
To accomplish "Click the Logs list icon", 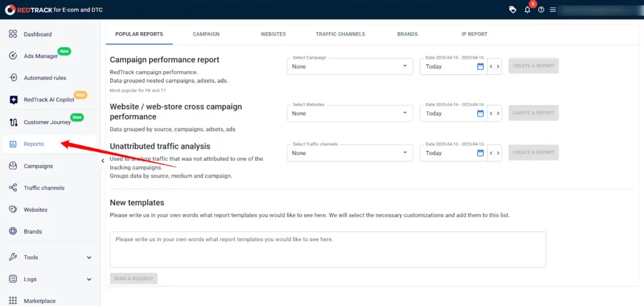I will point(13,280).
